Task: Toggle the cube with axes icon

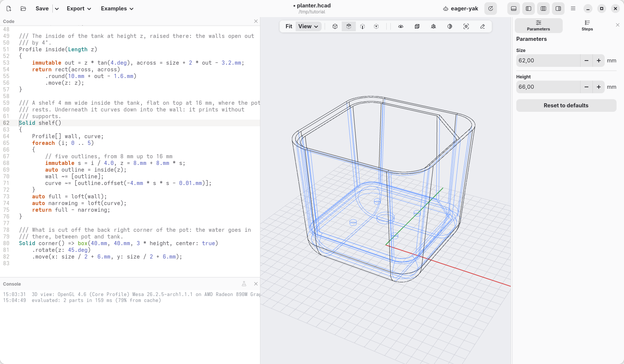Action: click(433, 26)
